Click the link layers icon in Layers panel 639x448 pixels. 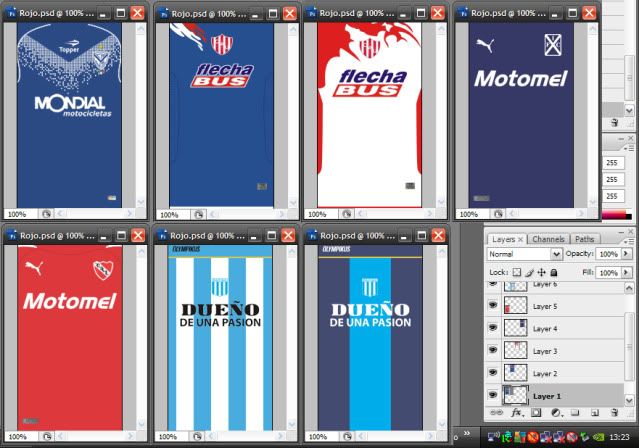(496, 413)
